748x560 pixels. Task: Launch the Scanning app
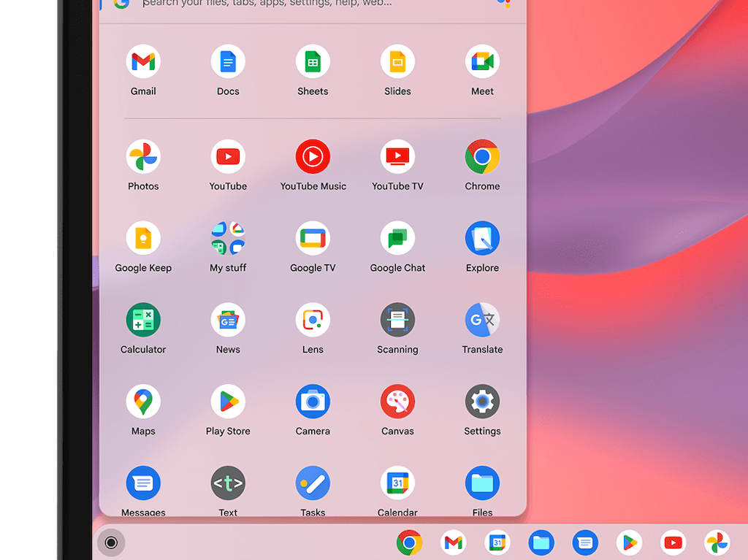coord(397,320)
